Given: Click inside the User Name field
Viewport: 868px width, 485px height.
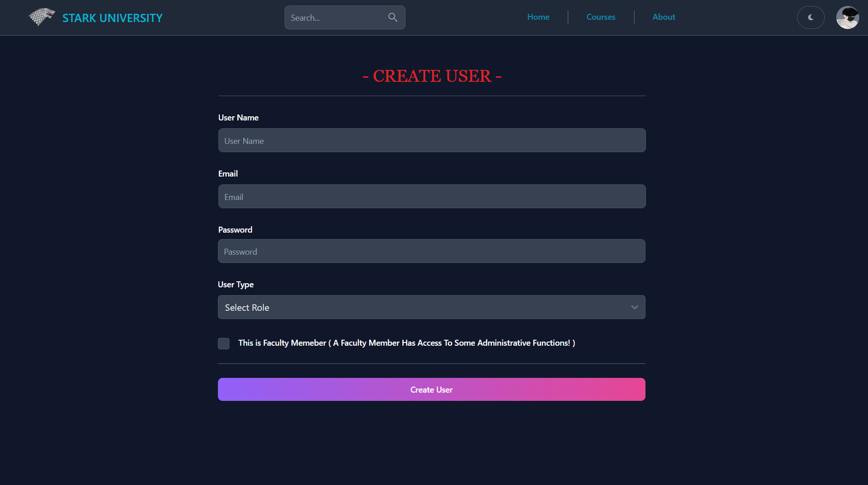Looking at the screenshot, I should coord(431,140).
